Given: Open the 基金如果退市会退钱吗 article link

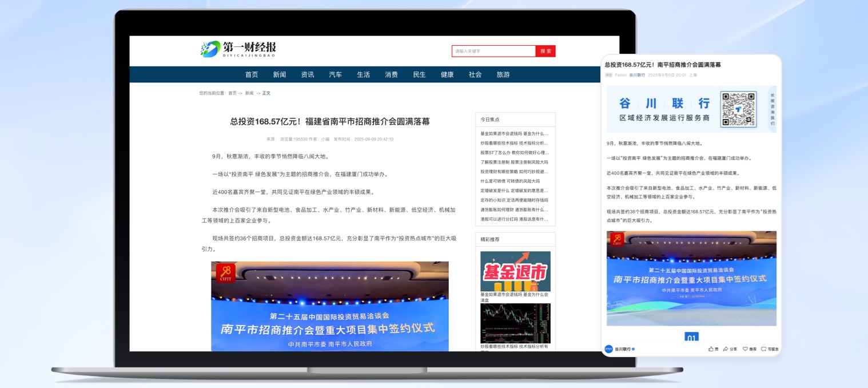Looking at the screenshot, I should pos(515,134).
